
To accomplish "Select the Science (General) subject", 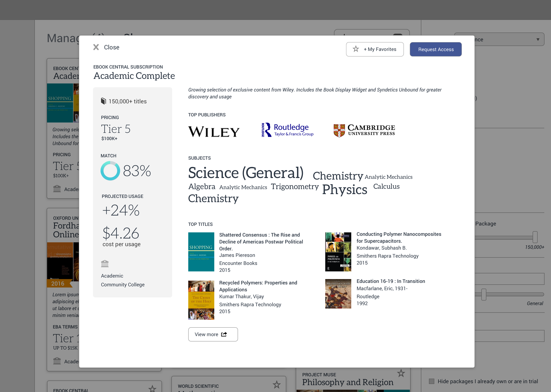I will pos(246,173).
